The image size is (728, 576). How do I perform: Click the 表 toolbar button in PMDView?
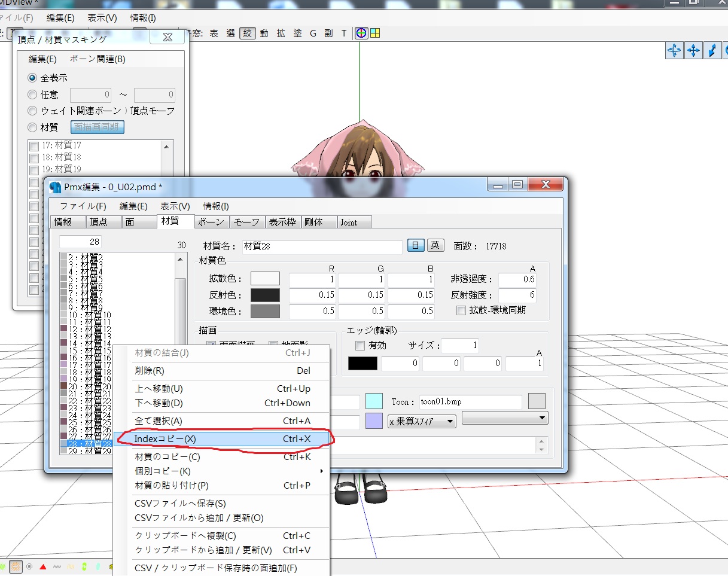[214, 33]
